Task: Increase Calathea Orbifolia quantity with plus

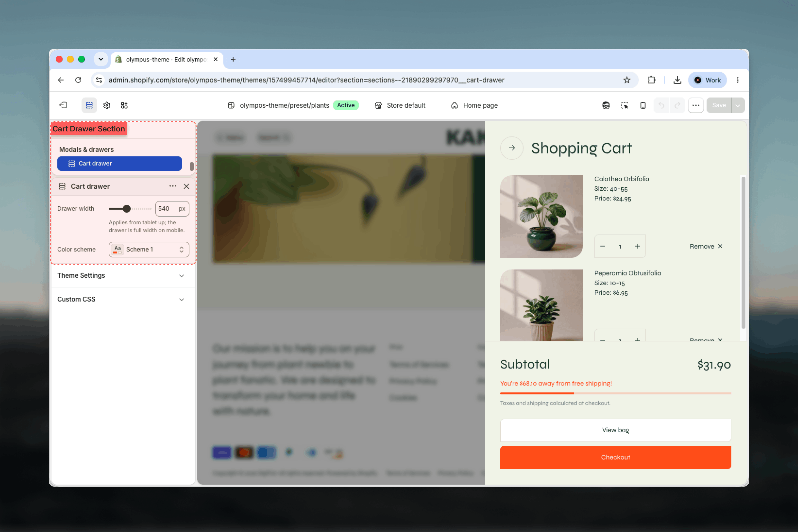Action: 638,246
